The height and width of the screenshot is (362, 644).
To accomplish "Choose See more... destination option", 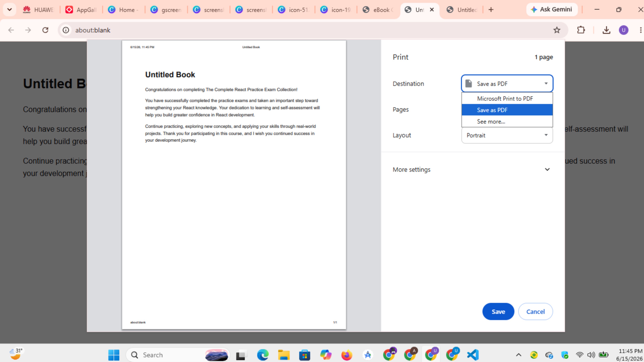I will tap(507, 121).
